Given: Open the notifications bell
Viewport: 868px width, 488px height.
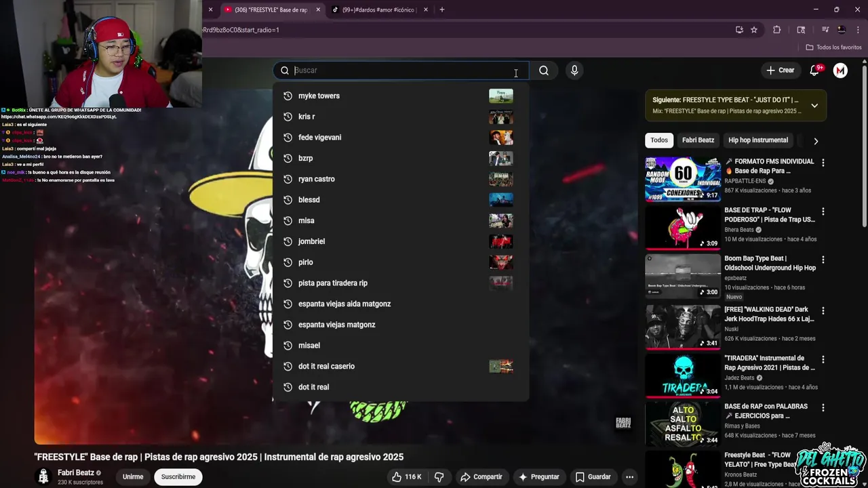Looking at the screenshot, I should pyautogui.click(x=815, y=70).
